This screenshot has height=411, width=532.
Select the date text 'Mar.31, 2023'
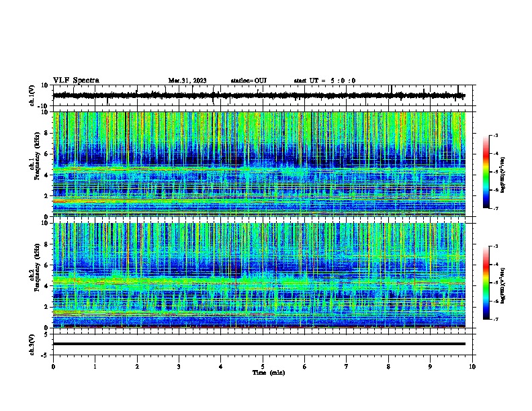tap(187, 81)
